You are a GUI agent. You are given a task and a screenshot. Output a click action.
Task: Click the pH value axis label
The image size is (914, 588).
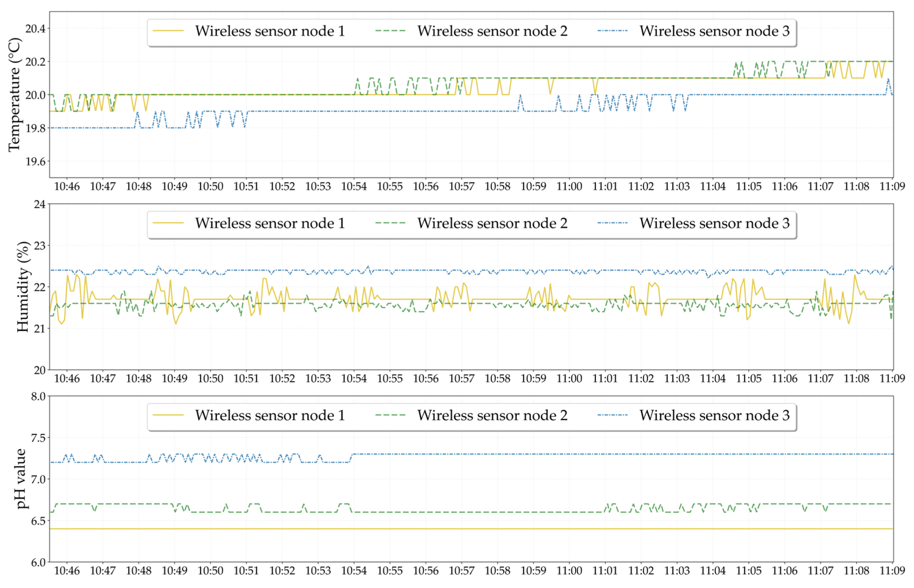[x=21, y=479]
